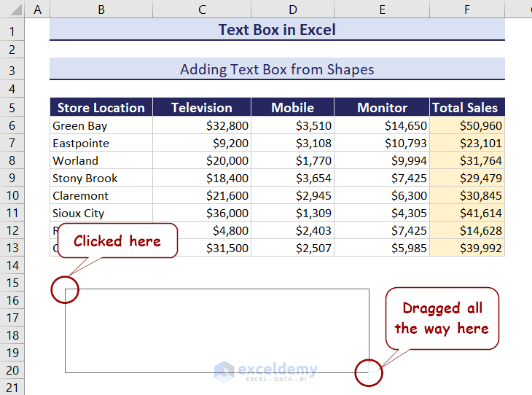Click the Store Location header cell
Viewport: 532px width, 395px height.
point(101,108)
